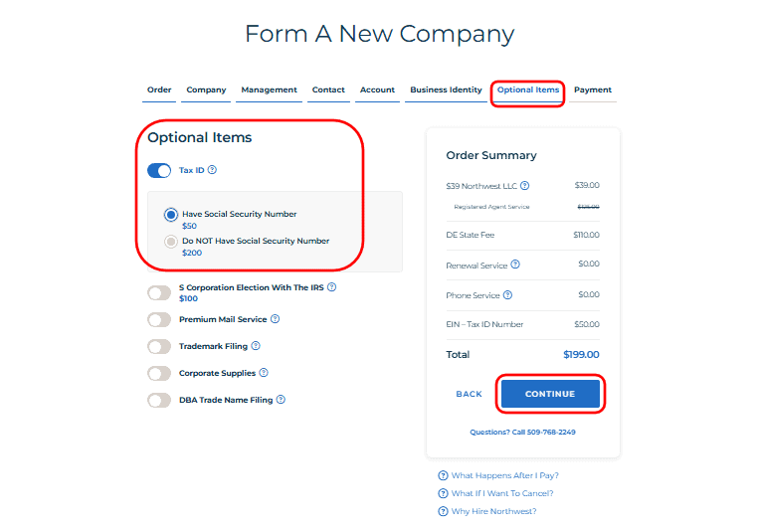Click info icon next to $39 Northwest LLC
759x532 pixels.
524,185
